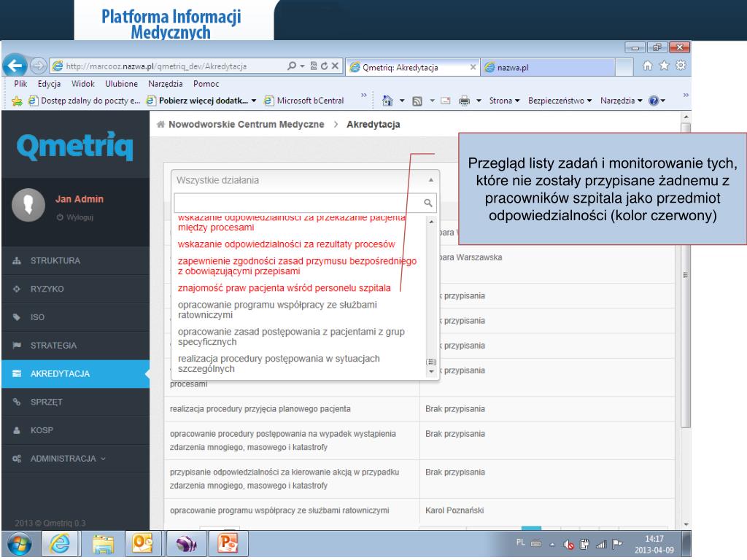Click the command bar Home page icon
The image size is (747, 560).
[x=388, y=101]
